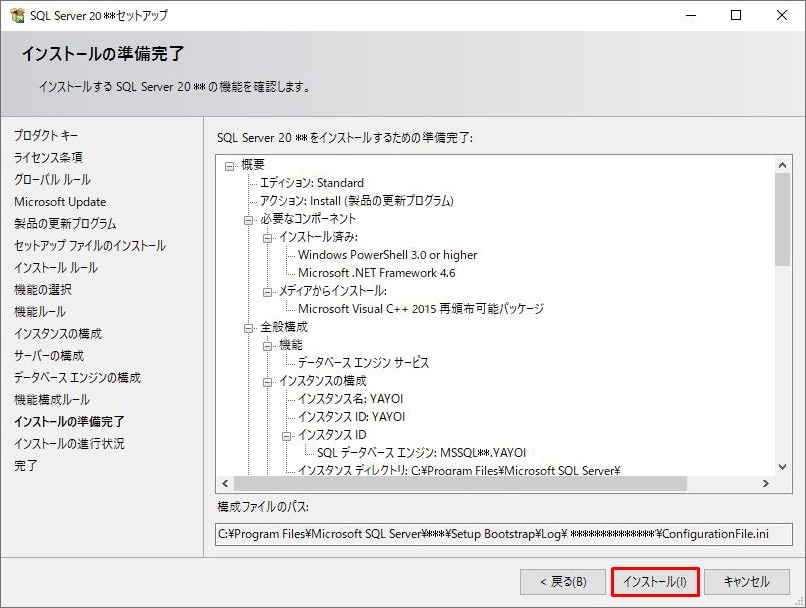Select the アクション: Install row
The width and height of the screenshot is (806, 608).
(356, 201)
